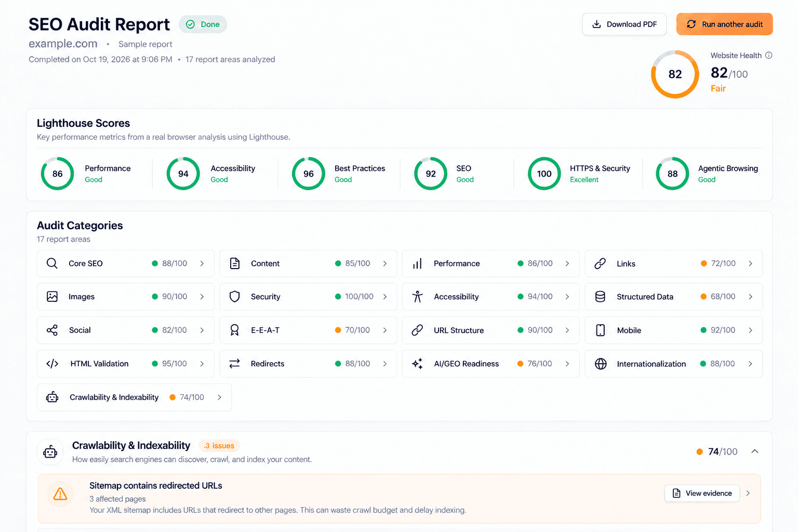Click the example.com domain text
Screen dimensions: 798x532
point(63,44)
